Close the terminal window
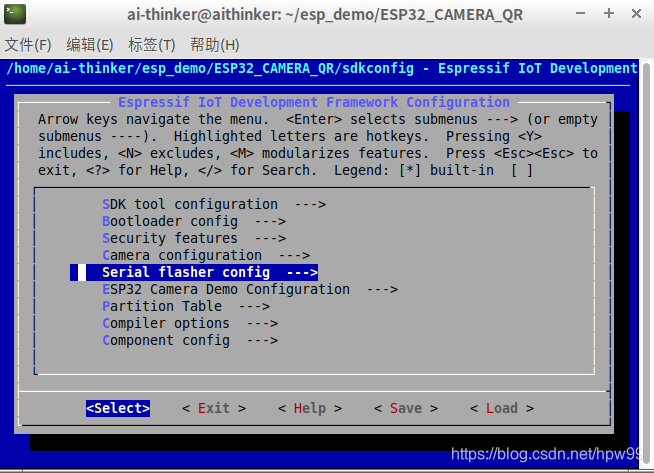This screenshot has width=654, height=473. tap(636, 13)
